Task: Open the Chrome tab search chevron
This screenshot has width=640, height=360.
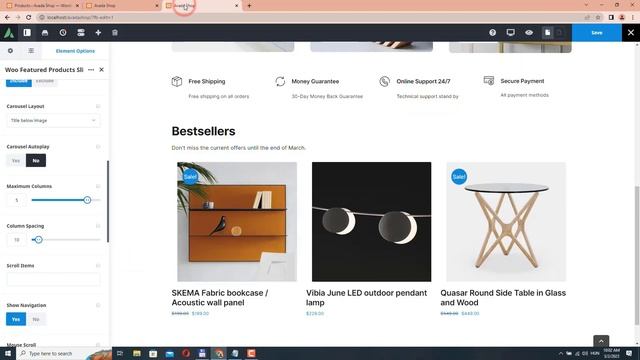Action: 587,5
